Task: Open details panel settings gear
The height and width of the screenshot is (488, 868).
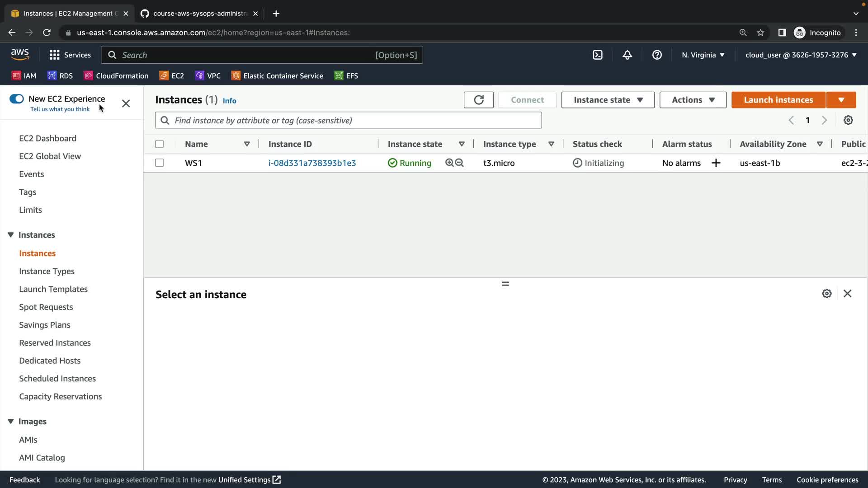Action: (826, 294)
